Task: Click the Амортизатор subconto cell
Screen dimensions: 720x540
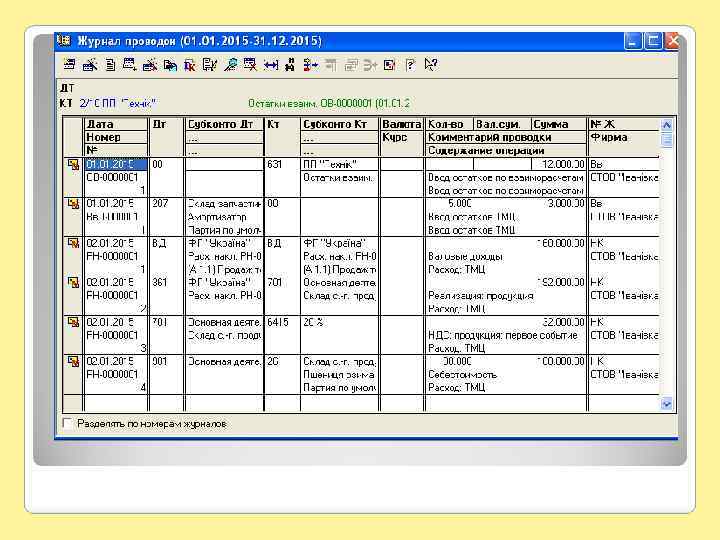Action: (224, 217)
